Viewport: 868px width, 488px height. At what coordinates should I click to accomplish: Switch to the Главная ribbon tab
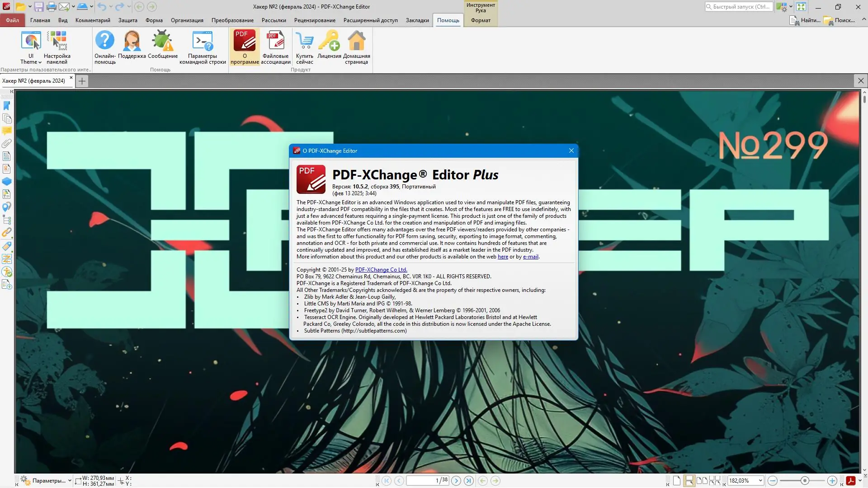point(40,20)
